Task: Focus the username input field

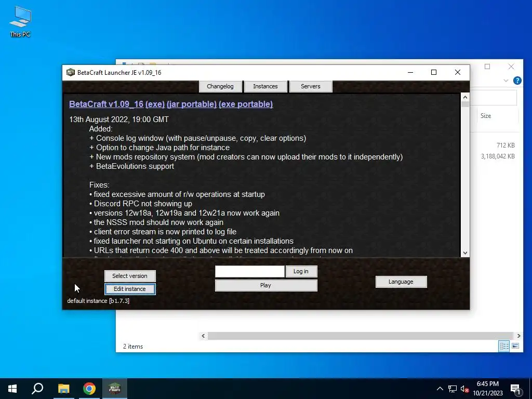Action: (x=250, y=271)
